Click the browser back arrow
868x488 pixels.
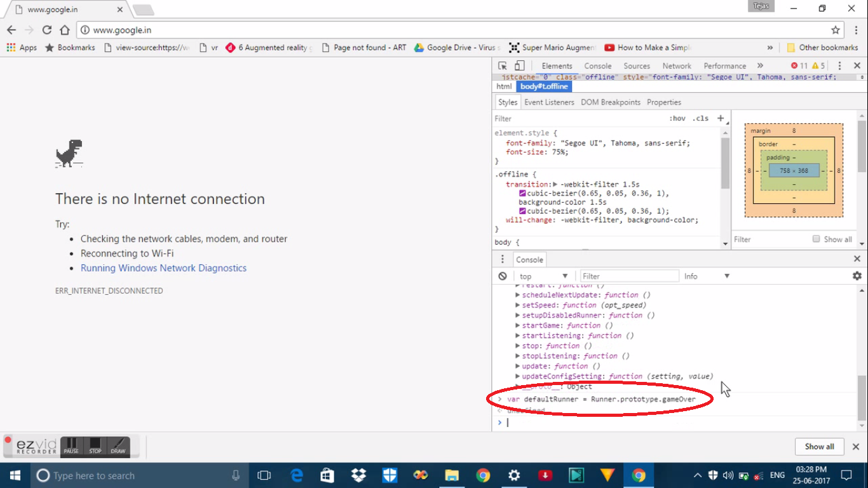(x=11, y=30)
